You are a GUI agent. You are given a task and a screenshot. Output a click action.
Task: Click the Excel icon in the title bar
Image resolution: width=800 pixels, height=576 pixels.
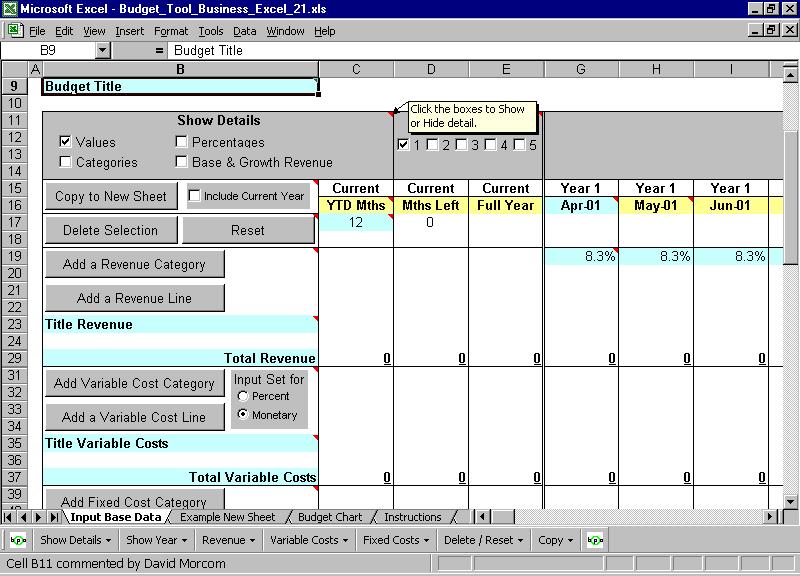click(x=9, y=8)
